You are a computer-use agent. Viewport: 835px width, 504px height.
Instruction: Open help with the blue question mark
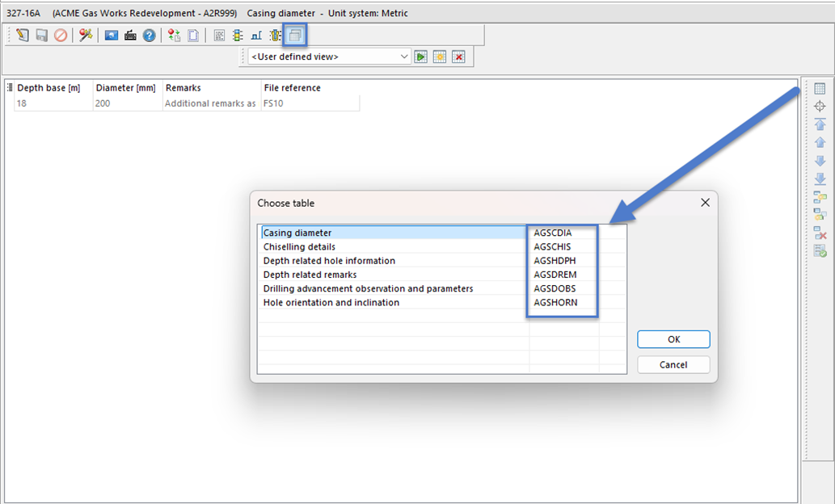(150, 36)
